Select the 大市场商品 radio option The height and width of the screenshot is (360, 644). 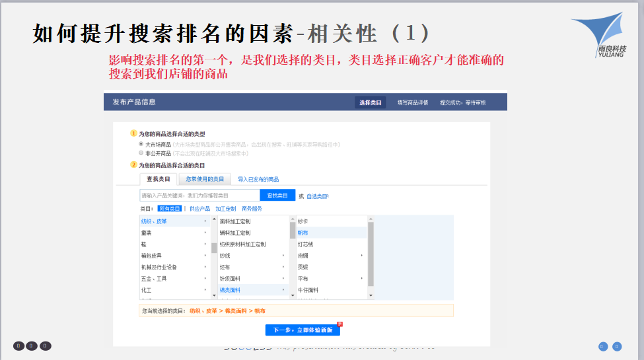[141, 144]
